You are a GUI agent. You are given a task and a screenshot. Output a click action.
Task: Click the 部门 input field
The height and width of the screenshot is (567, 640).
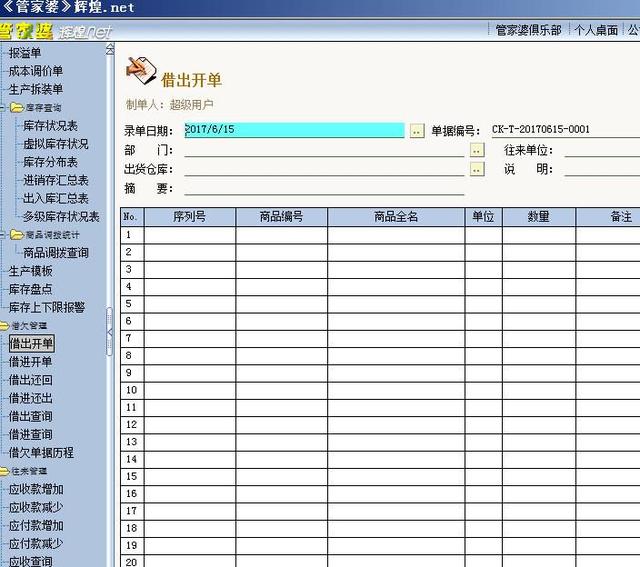point(324,150)
